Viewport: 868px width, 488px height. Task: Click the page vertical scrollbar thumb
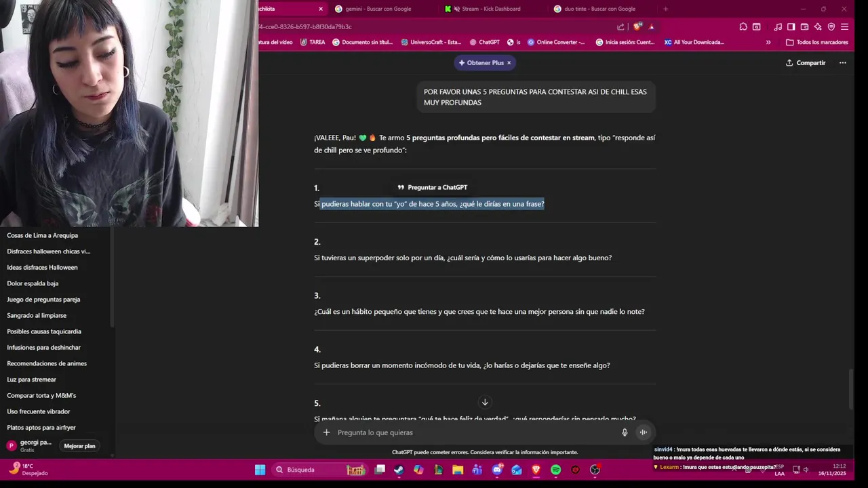[x=852, y=388]
